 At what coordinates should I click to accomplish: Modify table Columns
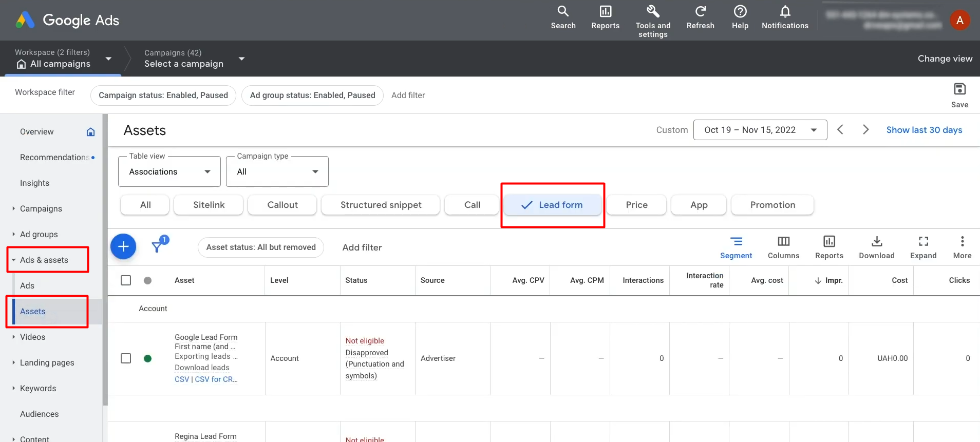coord(783,247)
